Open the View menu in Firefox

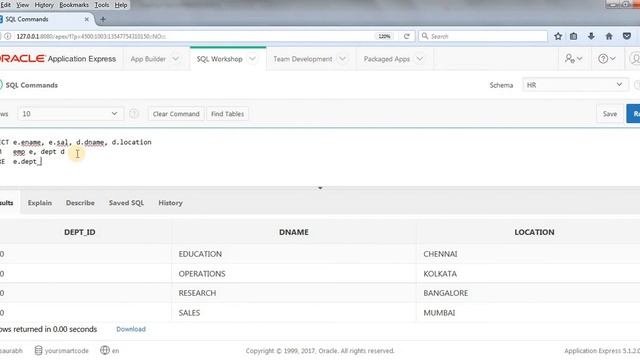22,5
